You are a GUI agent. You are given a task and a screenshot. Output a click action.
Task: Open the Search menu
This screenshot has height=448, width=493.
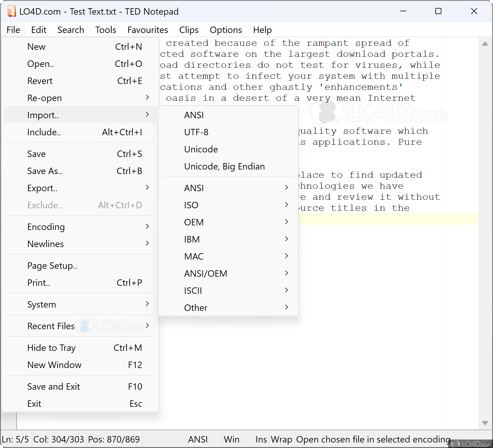71,30
